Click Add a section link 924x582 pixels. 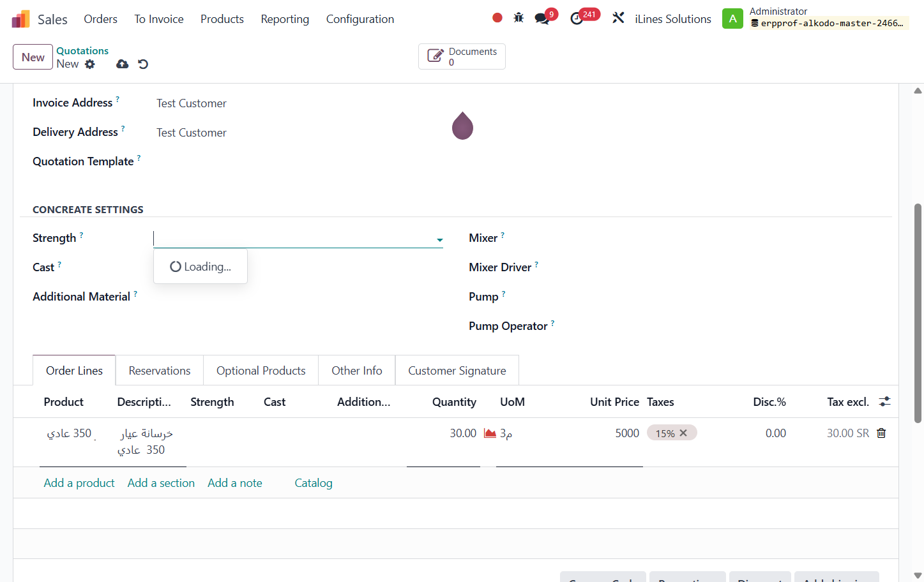(x=161, y=483)
